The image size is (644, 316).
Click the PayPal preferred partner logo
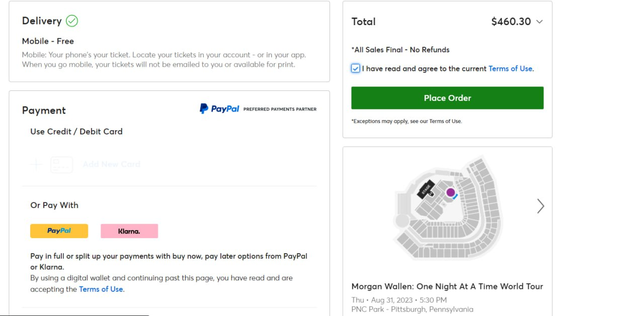point(219,109)
